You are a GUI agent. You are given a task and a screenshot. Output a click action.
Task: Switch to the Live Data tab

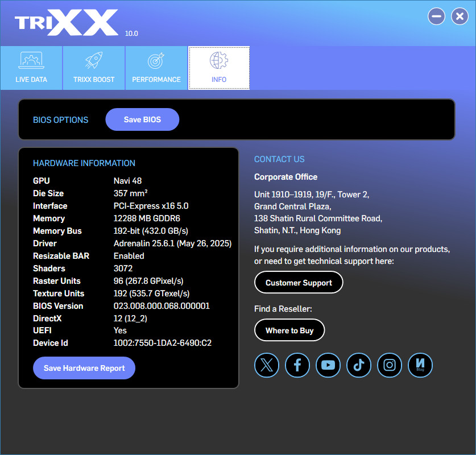point(31,68)
